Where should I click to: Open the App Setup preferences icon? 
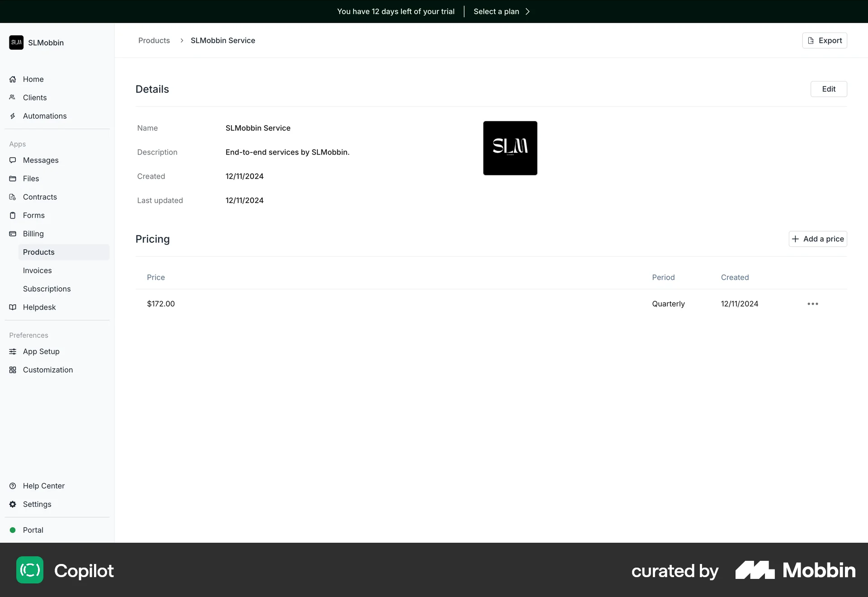click(x=13, y=351)
